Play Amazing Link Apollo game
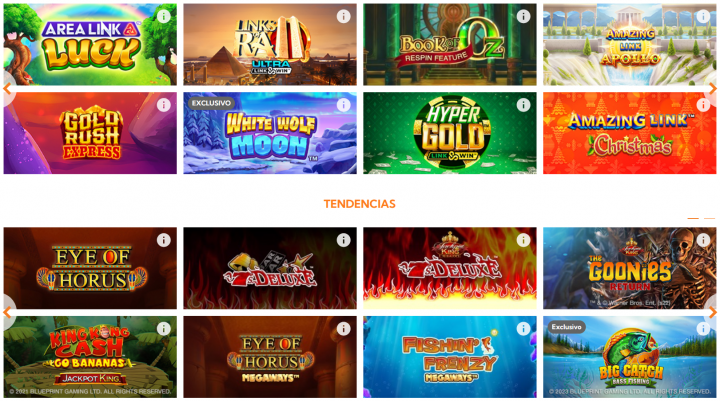 pos(630,45)
